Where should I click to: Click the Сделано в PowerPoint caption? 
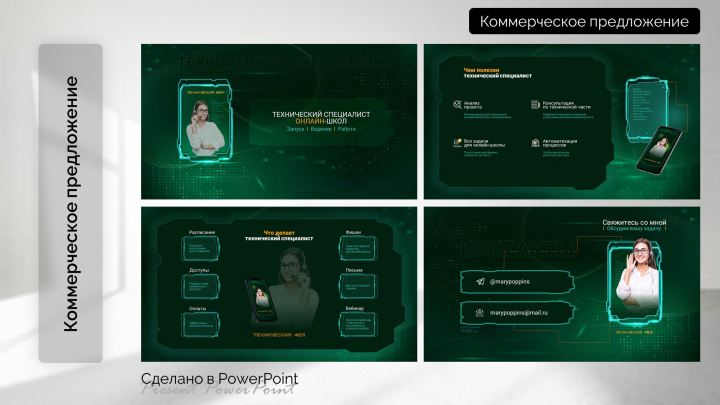click(x=219, y=379)
